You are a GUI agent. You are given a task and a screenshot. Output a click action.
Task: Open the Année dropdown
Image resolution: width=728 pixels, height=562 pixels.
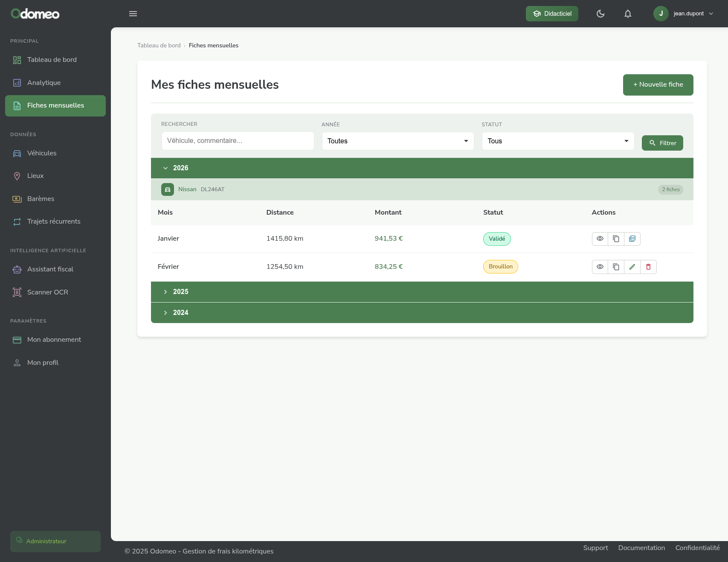pyautogui.click(x=397, y=141)
